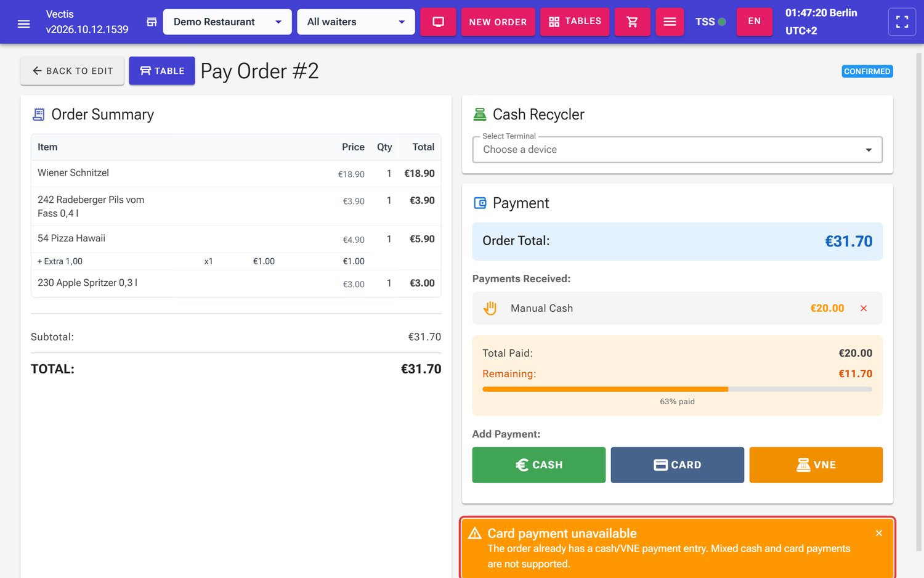Dismiss the Card payment unavailable alert
This screenshot has height=578, width=924.
click(879, 533)
